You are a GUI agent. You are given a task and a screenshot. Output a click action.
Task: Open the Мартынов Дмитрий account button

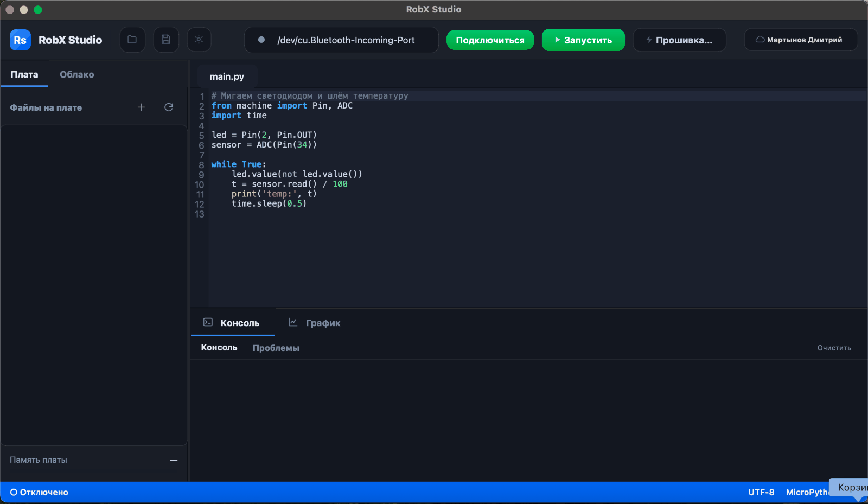[x=801, y=40]
